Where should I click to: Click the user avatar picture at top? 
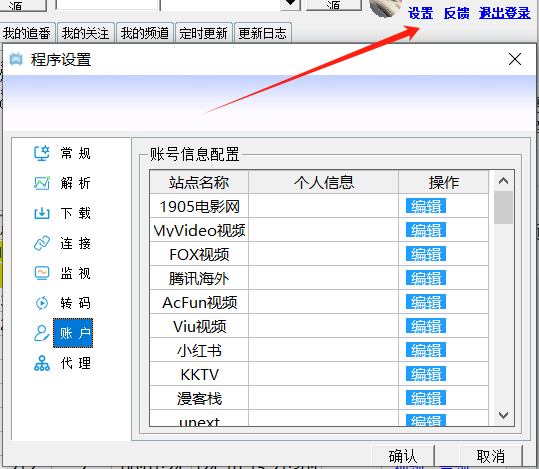pyautogui.click(x=386, y=8)
